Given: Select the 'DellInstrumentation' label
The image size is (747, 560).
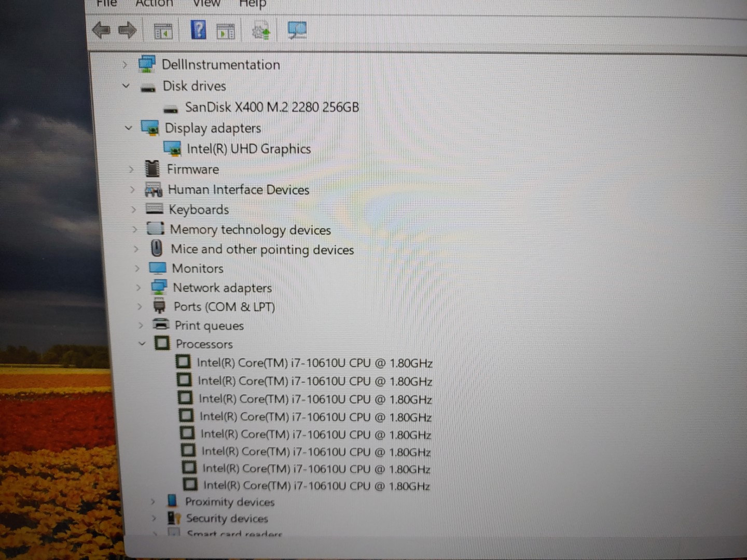Looking at the screenshot, I should [x=220, y=65].
